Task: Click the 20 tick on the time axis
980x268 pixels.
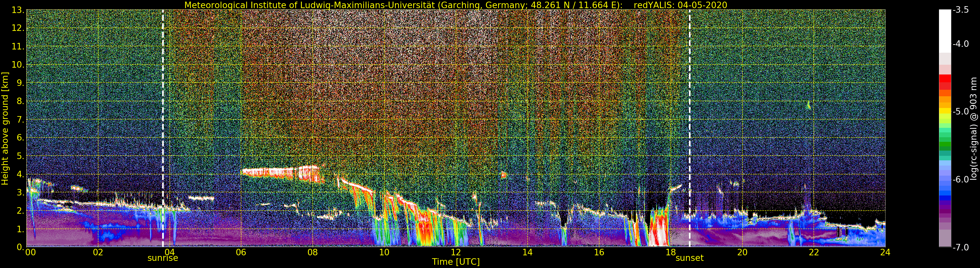Action: click(742, 252)
